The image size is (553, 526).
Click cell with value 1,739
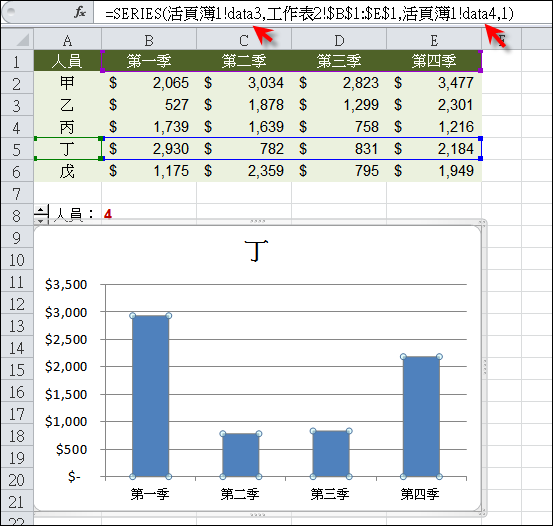tap(149, 127)
